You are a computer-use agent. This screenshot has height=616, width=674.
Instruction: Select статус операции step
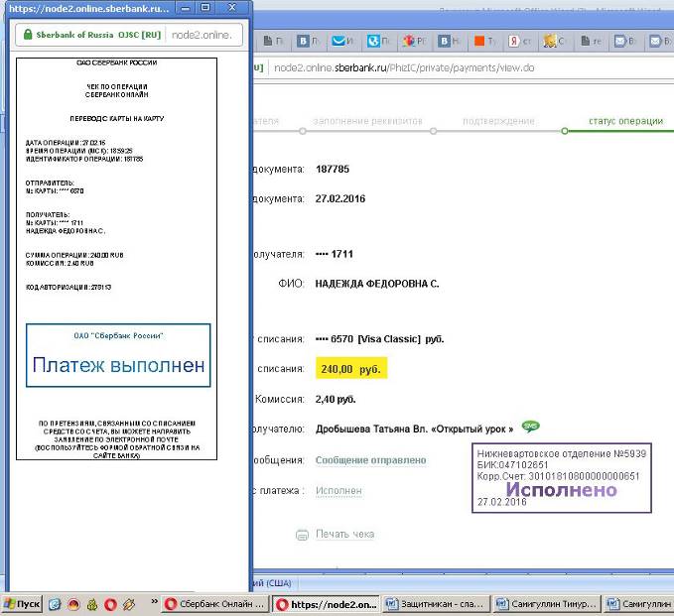[625, 121]
